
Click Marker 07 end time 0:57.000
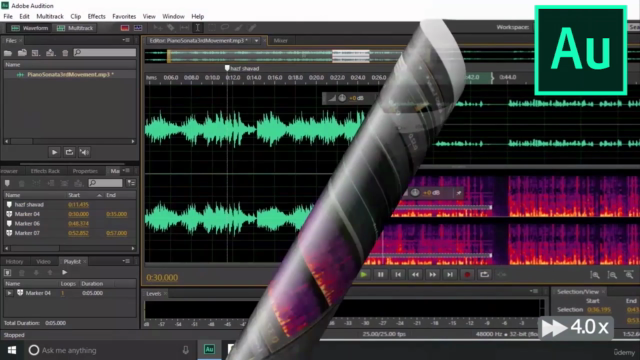(116, 233)
